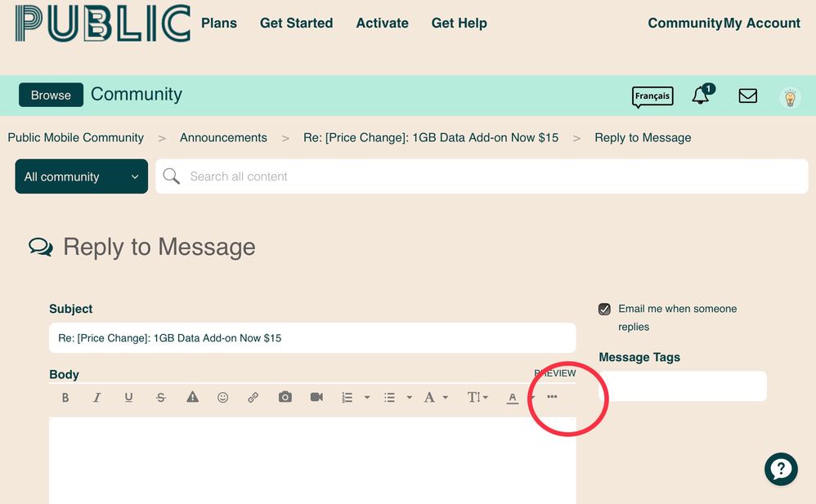Viewport: 816px width, 504px height.
Task: Open the emoji picker
Action: click(x=222, y=398)
